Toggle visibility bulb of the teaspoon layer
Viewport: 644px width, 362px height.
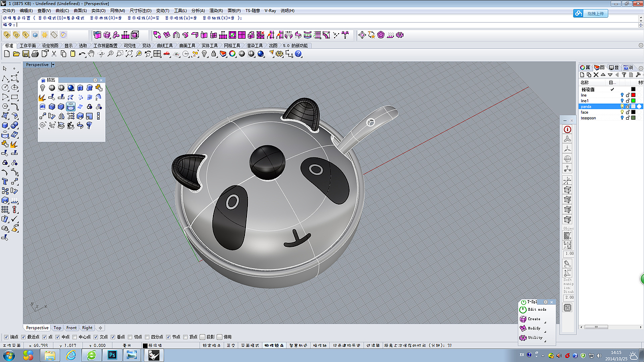[x=622, y=118]
